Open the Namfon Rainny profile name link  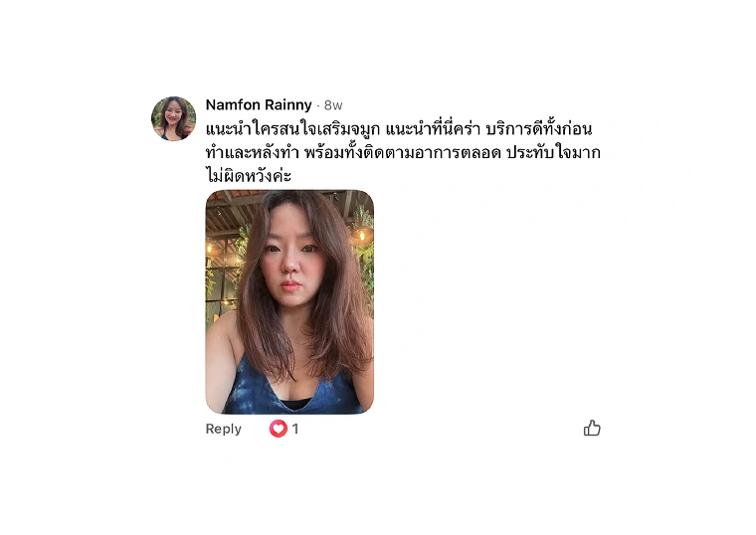tap(259, 104)
